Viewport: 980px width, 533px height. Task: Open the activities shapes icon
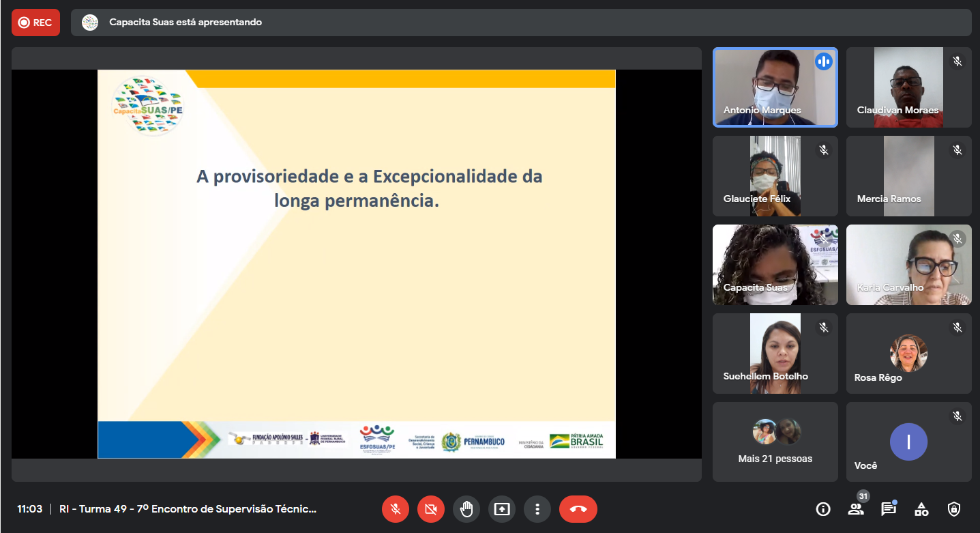click(x=921, y=509)
